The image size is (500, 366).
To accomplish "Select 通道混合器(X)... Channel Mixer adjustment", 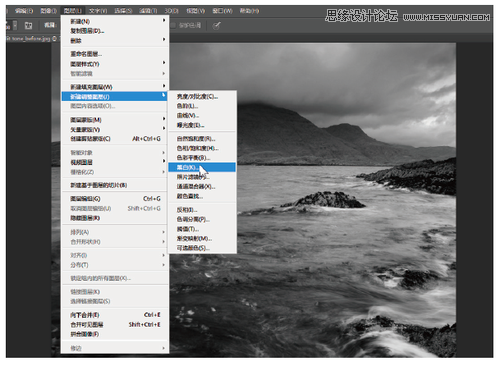I will [202, 187].
